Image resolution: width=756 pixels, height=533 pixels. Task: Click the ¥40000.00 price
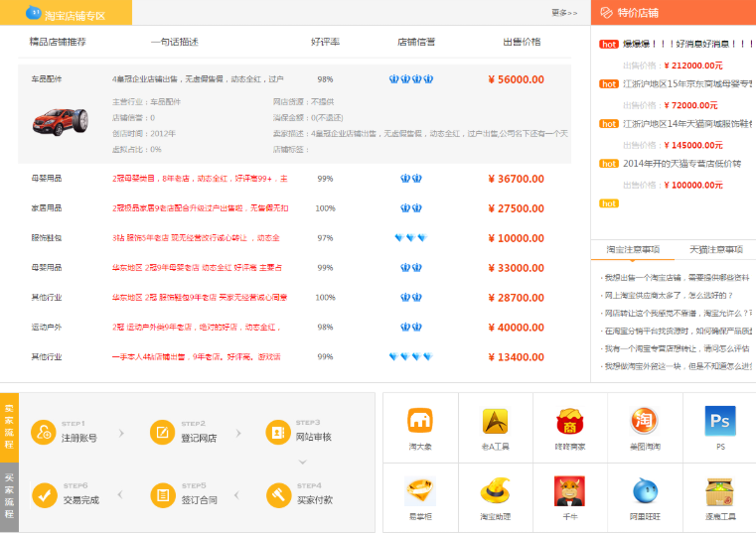click(516, 328)
